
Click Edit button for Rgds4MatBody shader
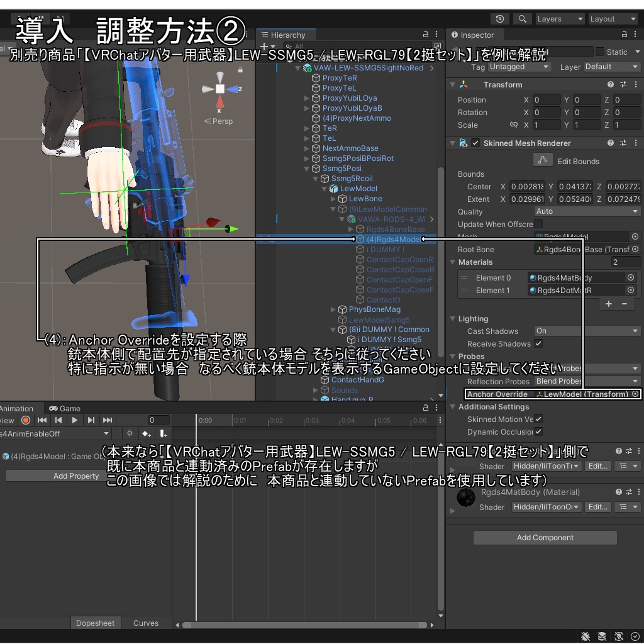tap(598, 507)
